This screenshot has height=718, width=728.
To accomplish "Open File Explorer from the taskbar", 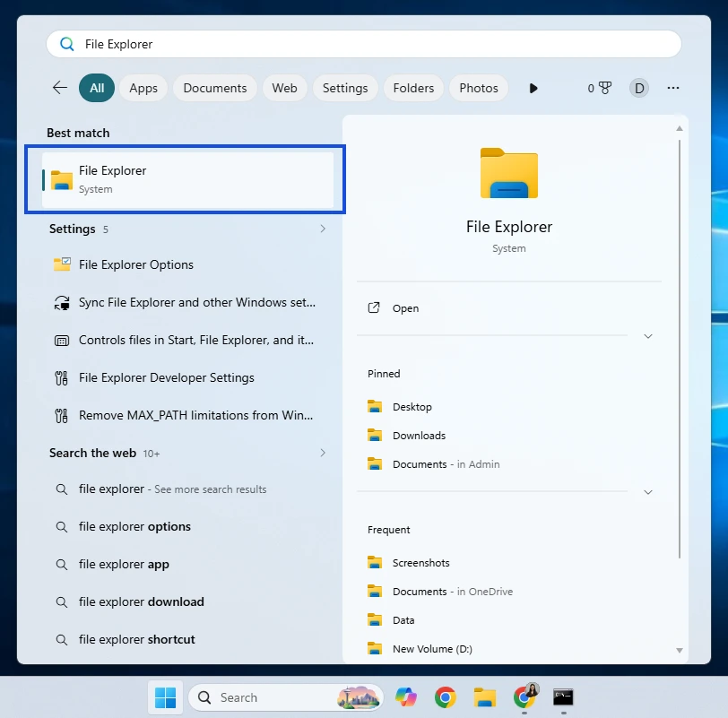I will tap(484, 697).
